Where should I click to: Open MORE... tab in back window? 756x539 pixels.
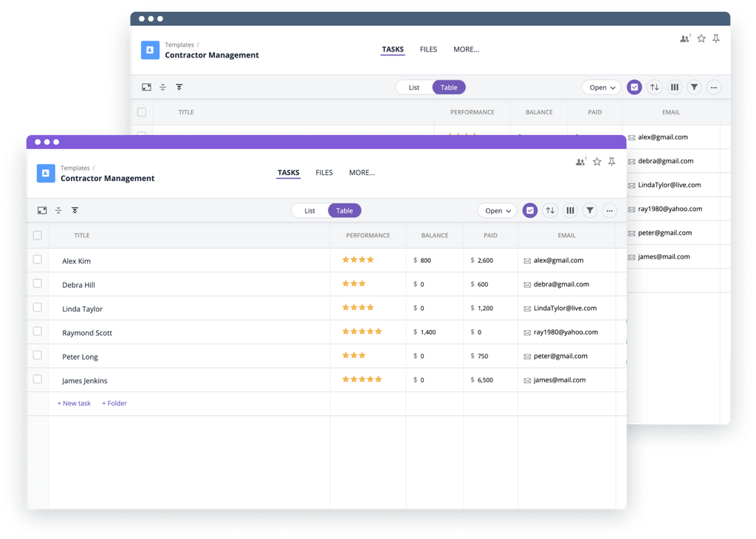[x=467, y=49]
